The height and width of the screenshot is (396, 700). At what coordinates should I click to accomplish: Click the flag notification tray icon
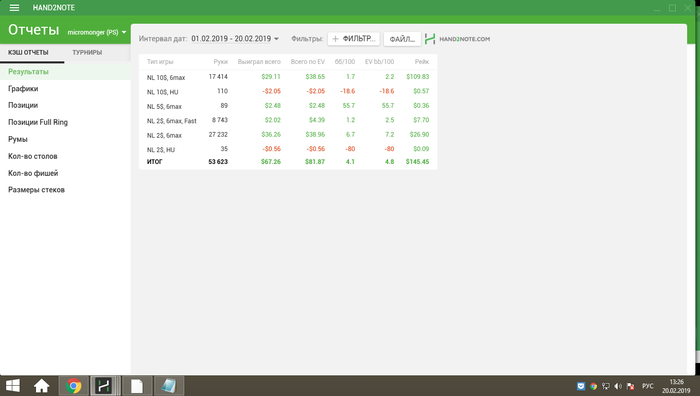tap(631, 386)
